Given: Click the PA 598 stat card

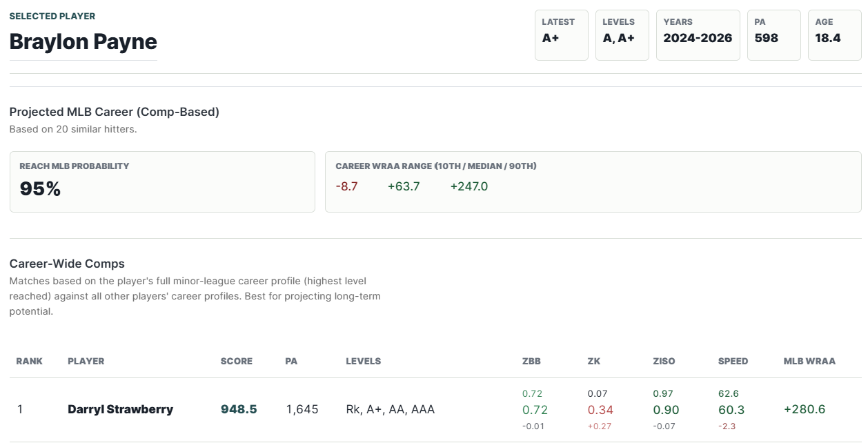Looking at the screenshot, I should (774, 35).
